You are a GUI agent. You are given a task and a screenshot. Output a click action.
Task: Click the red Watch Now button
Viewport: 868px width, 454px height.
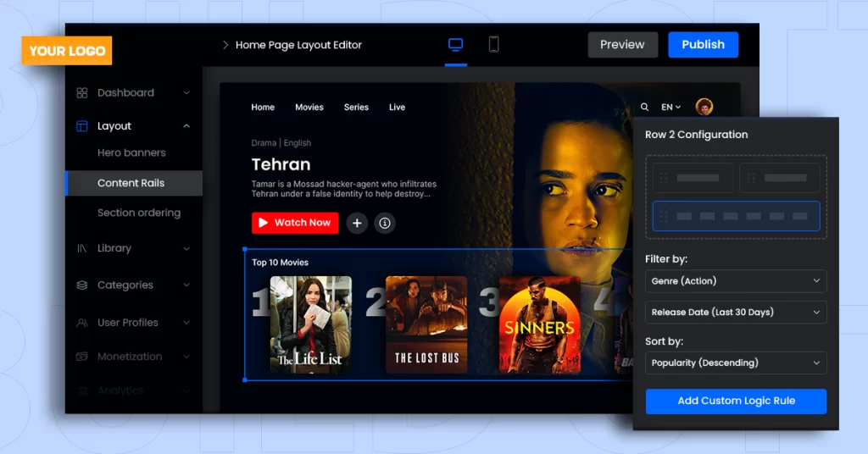(x=295, y=223)
